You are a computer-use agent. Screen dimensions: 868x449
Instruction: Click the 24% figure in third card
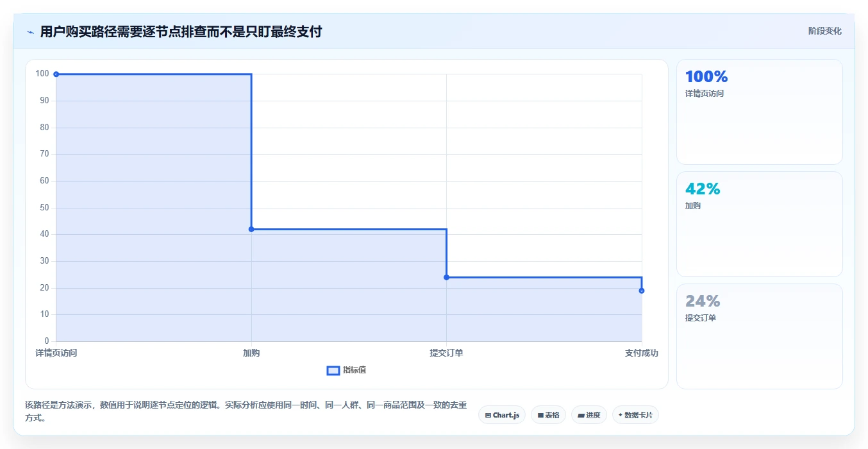click(703, 301)
